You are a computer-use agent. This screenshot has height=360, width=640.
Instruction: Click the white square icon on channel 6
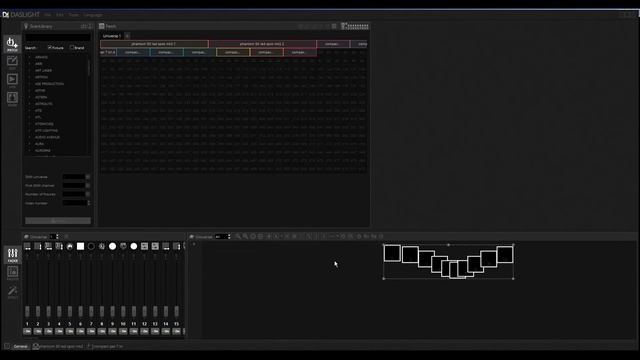[80, 246]
